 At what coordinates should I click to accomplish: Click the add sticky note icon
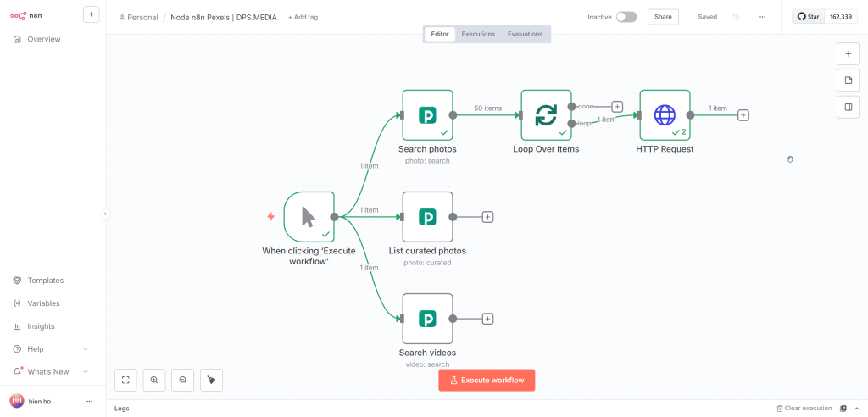coord(848,81)
